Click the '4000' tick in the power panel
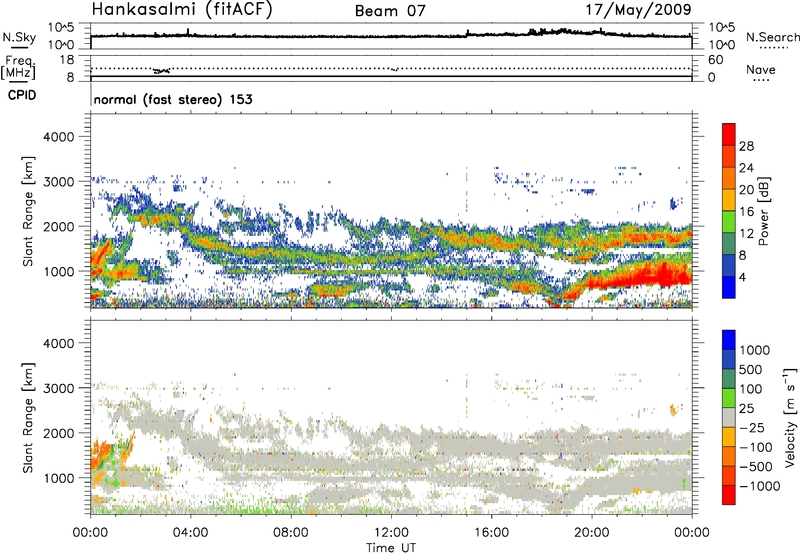 pyautogui.click(x=58, y=137)
